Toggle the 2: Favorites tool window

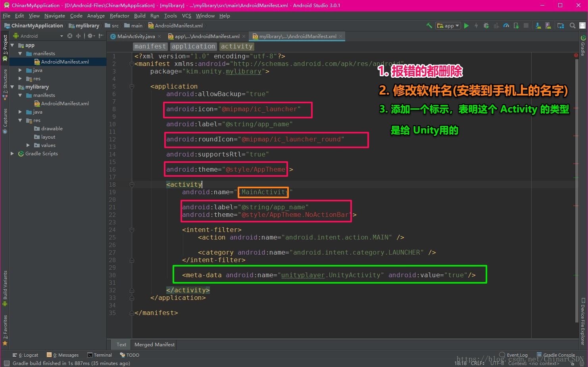5,330
